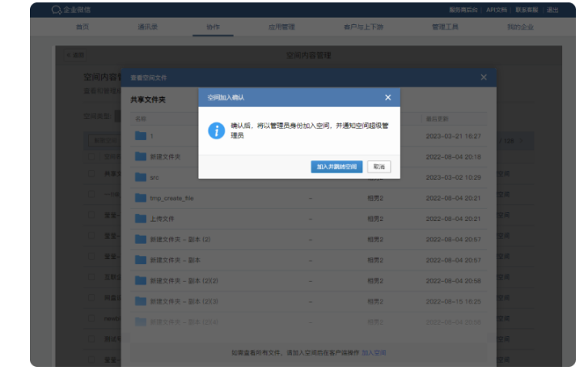
Task: Click the 取消 button in the dialog
Action: pos(379,166)
